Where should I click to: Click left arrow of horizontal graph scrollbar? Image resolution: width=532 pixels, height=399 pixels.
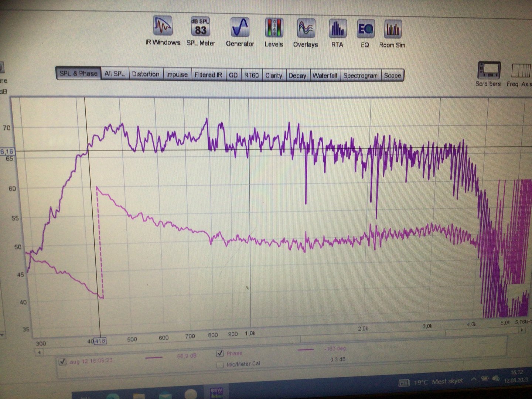pos(39,352)
